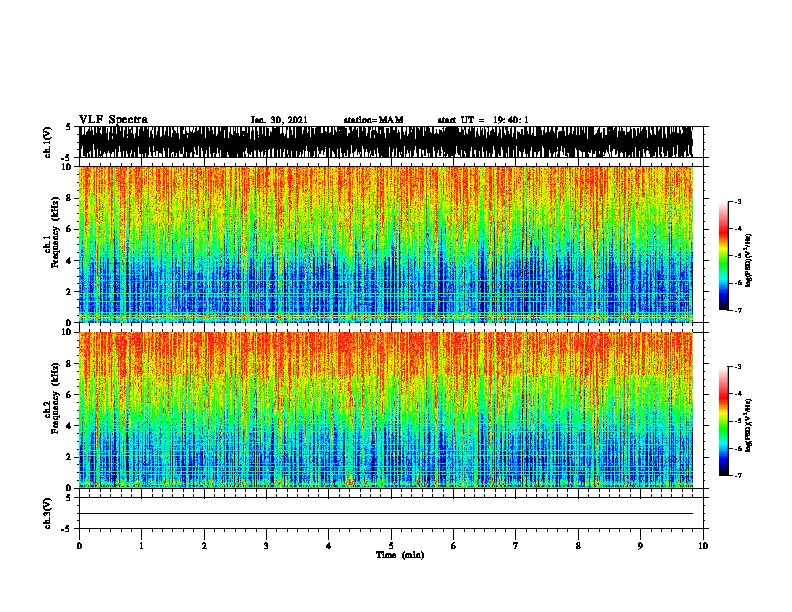Click the "-3" label on ch.2 color bar
Viewport: 792px width, 612px height.
pos(737,367)
